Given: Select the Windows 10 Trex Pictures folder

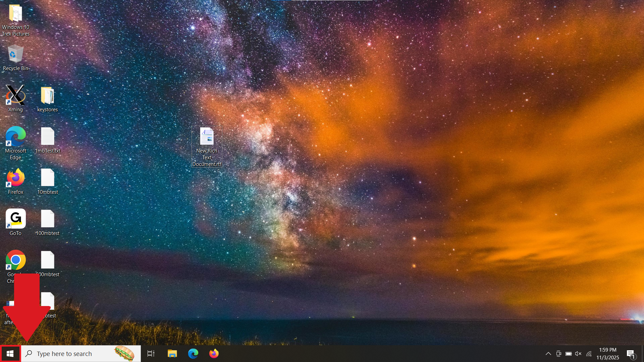Looking at the screenshot, I should [15, 20].
